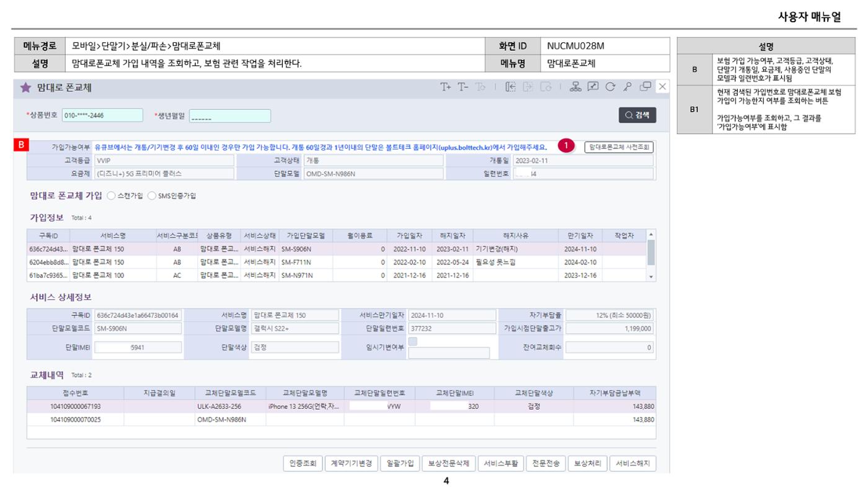Image resolution: width=868 pixels, height=489 pixels.
Task: Collapse the left panel using the arrow-bracket icon
Action: click(510, 87)
